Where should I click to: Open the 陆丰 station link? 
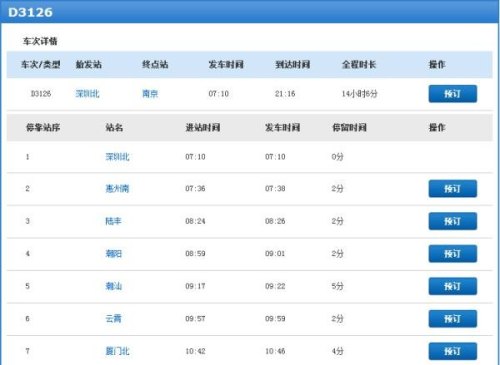[x=113, y=221]
